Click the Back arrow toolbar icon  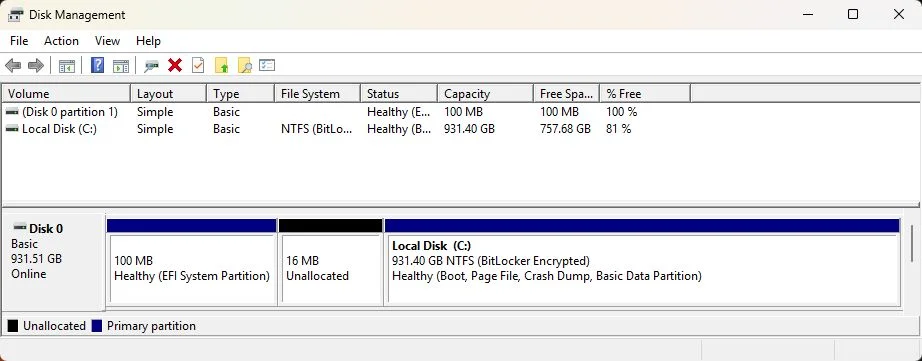(14, 65)
